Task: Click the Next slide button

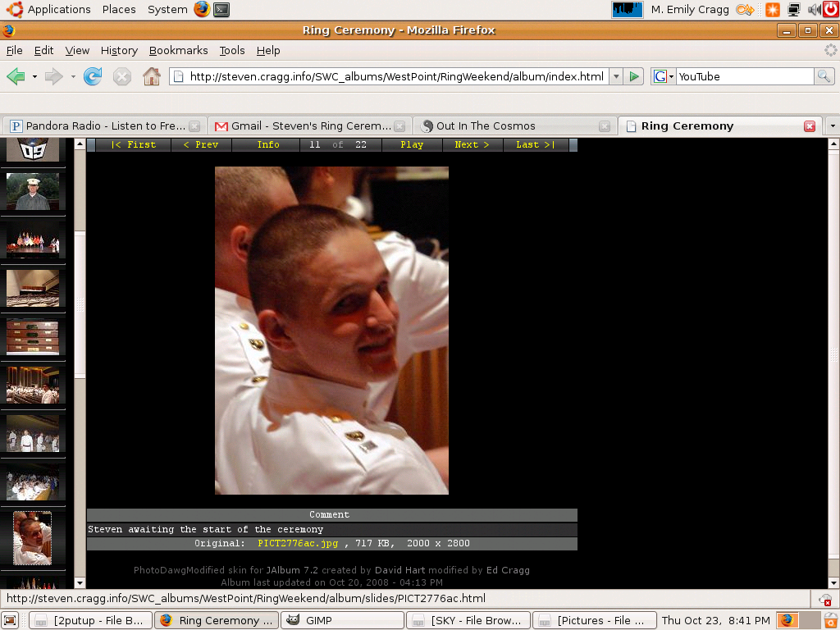Action: click(472, 144)
